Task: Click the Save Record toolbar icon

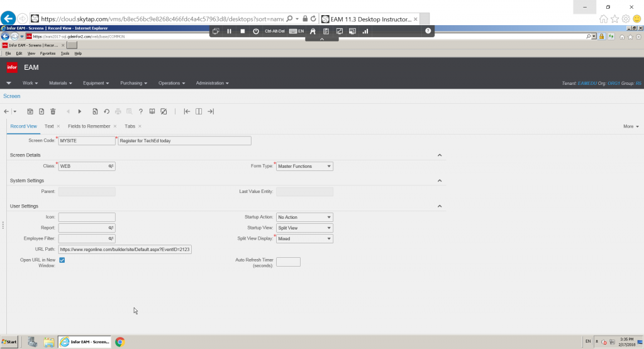Action: pos(30,111)
